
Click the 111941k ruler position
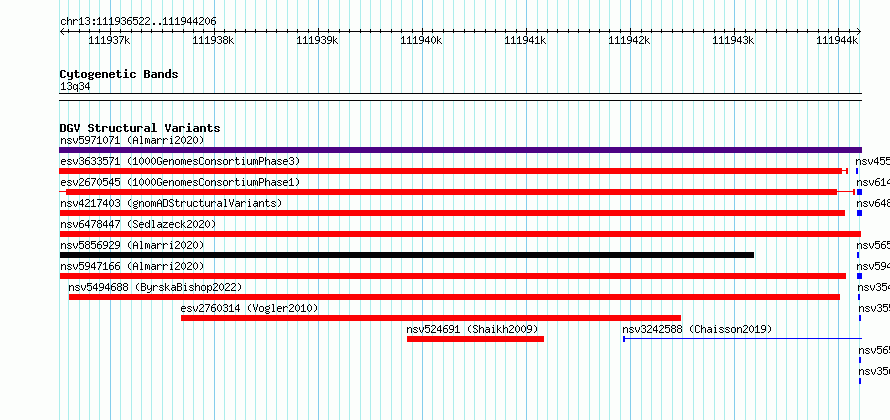[x=525, y=40]
